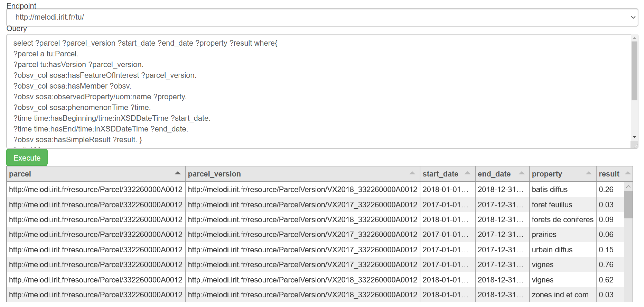This screenshot has width=644, height=307.
Task: Click the results table scrollbar thumb
Action: (x=628, y=204)
